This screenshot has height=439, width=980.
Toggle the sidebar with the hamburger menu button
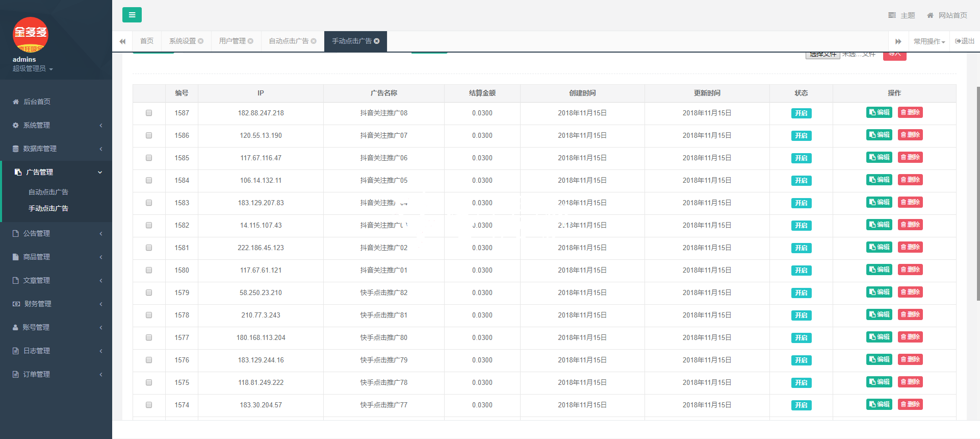[x=132, y=15]
